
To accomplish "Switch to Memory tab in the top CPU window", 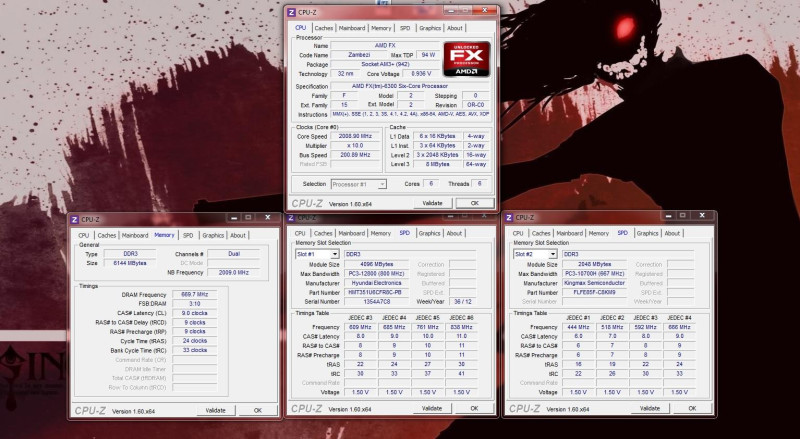I will pyautogui.click(x=381, y=28).
